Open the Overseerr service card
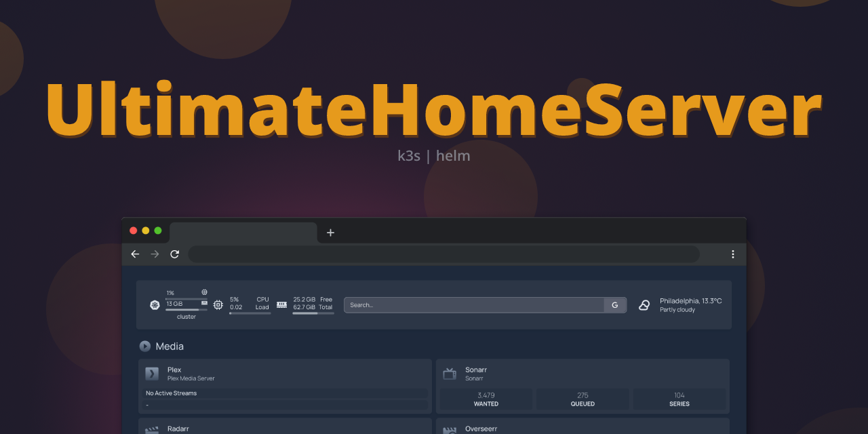The width and height of the screenshot is (868, 434). [x=583, y=426]
